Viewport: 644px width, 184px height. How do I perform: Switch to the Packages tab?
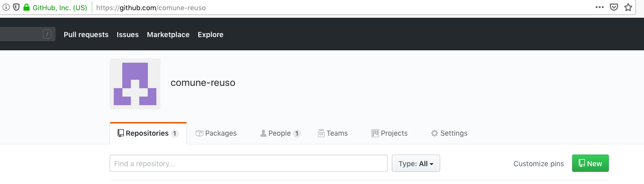tap(216, 133)
